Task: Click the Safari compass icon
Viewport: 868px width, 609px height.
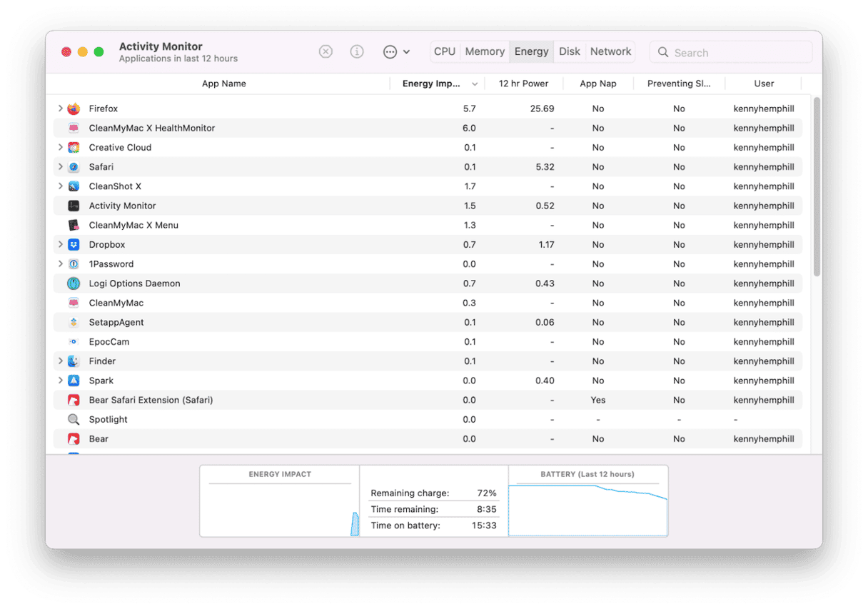Action: (x=74, y=167)
